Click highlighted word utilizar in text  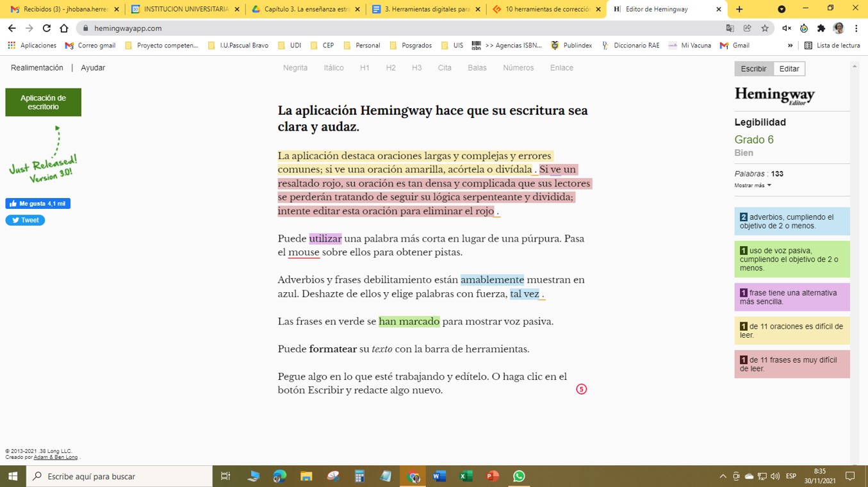click(325, 238)
